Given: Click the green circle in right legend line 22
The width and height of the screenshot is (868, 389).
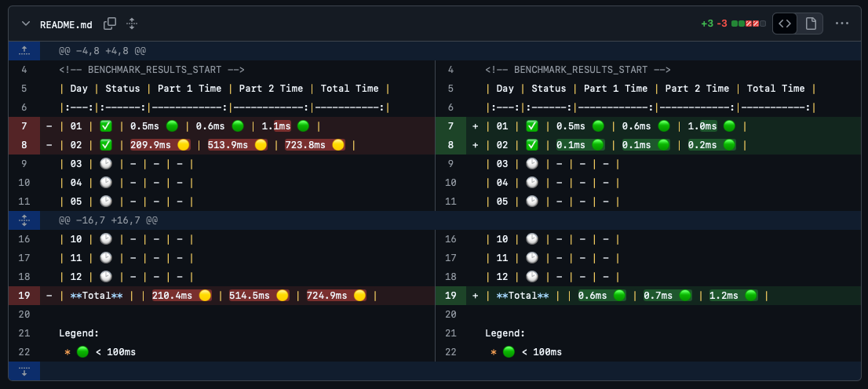Looking at the screenshot, I should pos(509,352).
